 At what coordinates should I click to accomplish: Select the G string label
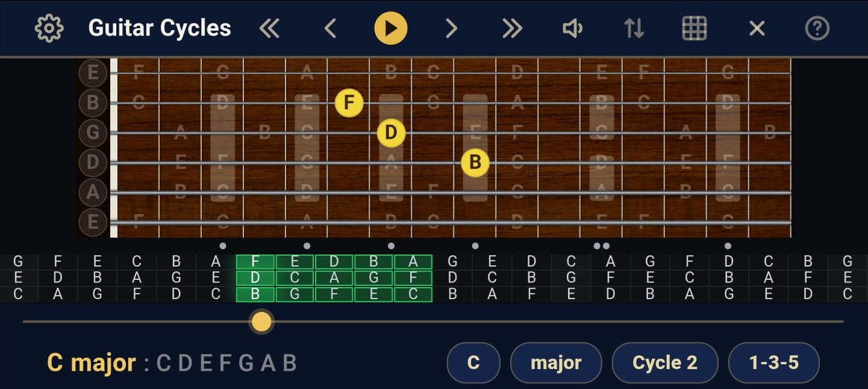click(93, 132)
